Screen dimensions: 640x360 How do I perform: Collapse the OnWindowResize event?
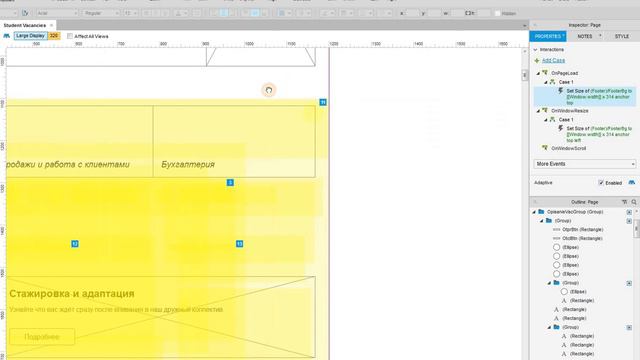(538, 111)
